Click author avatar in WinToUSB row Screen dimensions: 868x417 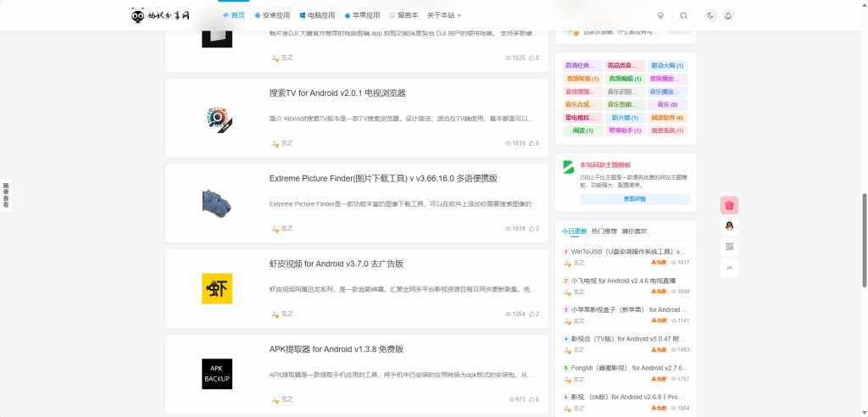point(567,263)
